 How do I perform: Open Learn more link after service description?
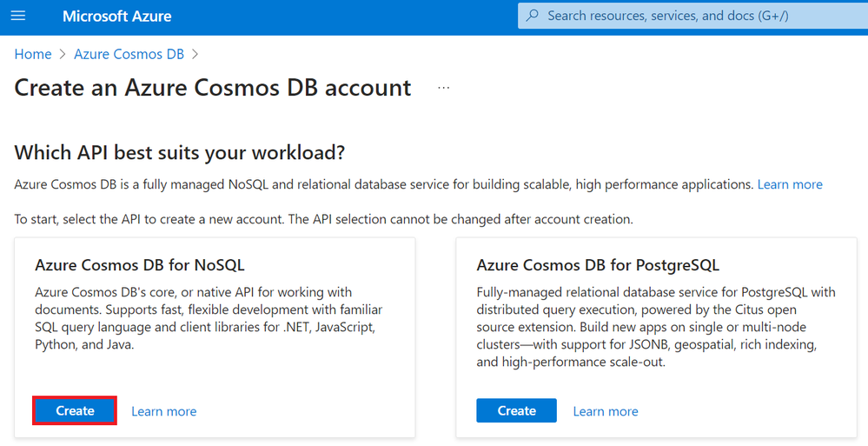coord(790,184)
